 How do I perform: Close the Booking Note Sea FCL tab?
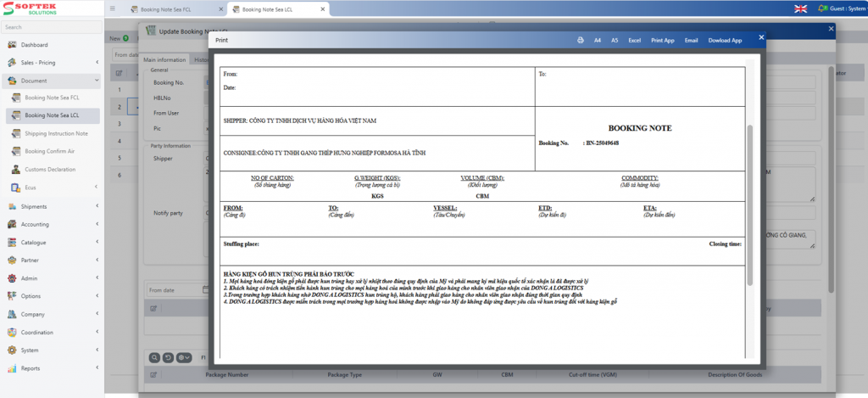click(221, 9)
